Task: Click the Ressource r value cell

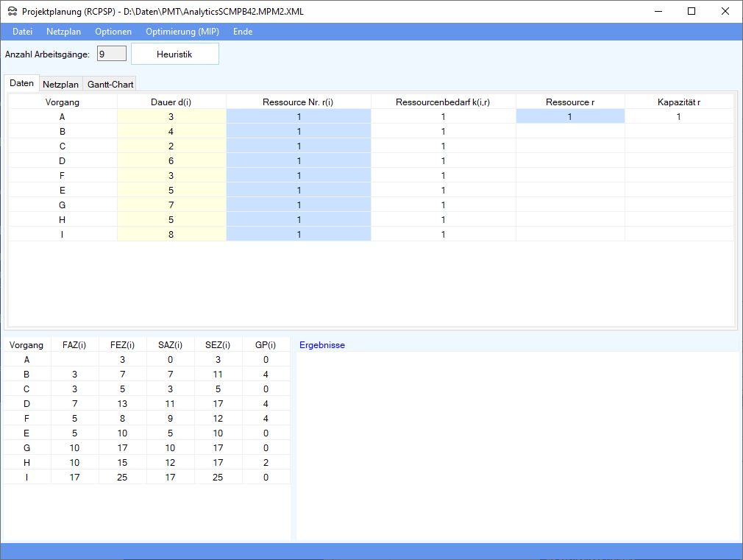Action: pyautogui.click(x=570, y=116)
